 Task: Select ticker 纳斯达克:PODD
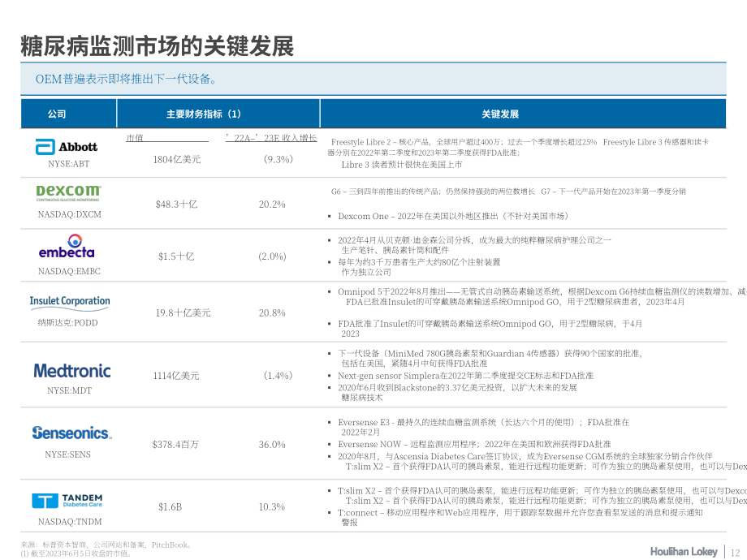coord(67,322)
